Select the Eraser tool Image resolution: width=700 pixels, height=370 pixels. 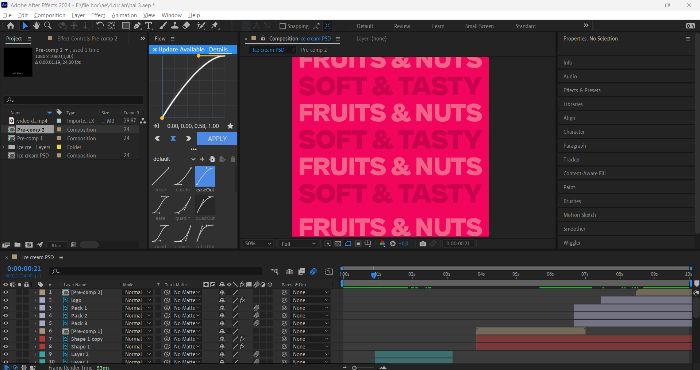pos(186,26)
